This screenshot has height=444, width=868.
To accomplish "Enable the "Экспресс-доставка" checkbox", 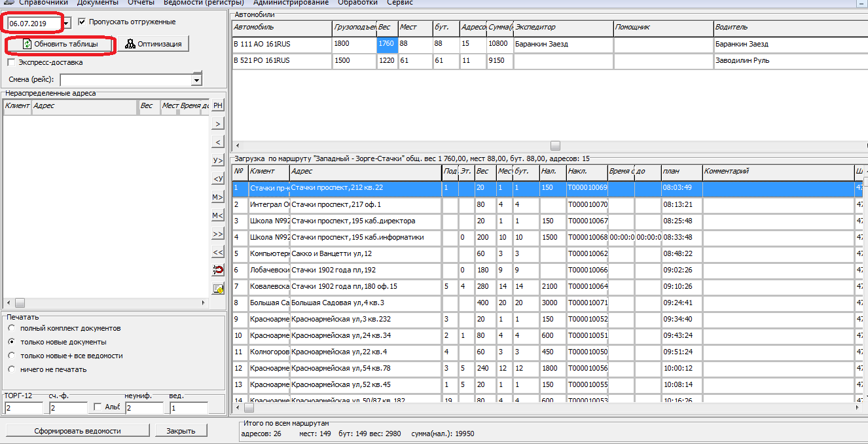I will coord(11,63).
